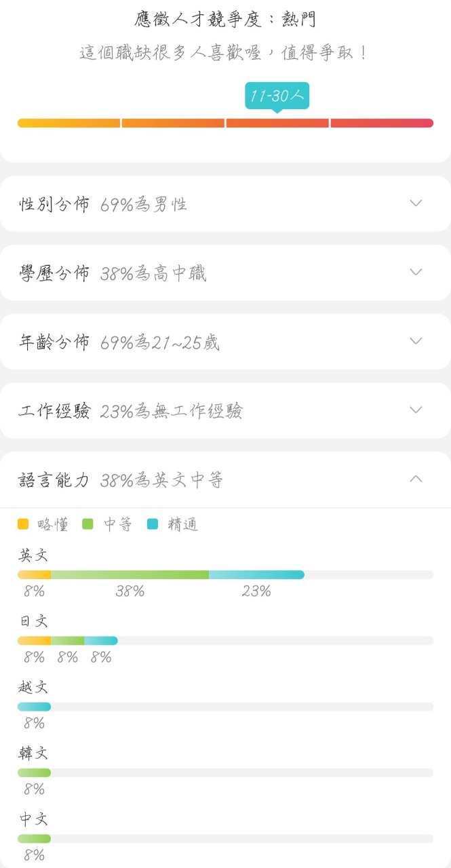
Task: Tap the 工作經驗 row label text
Action: pos(54,411)
